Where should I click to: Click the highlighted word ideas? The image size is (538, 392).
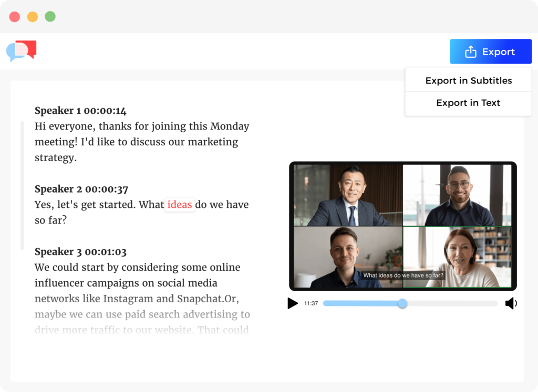click(x=180, y=205)
